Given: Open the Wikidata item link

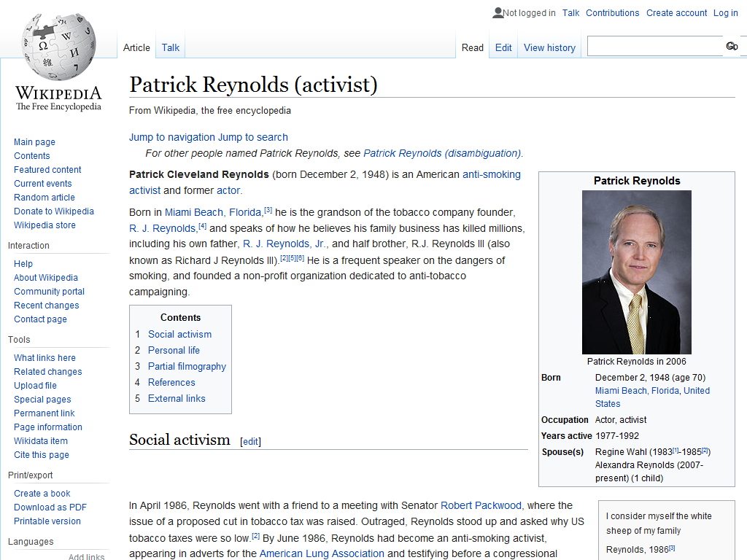Looking at the screenshot, I should [41, 440].
